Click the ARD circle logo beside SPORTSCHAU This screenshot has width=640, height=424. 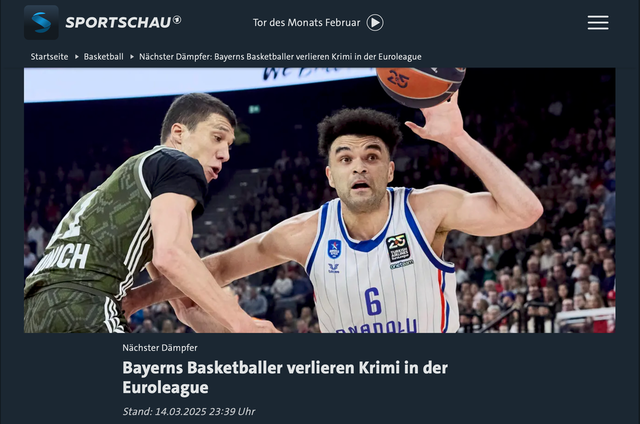(177, 20)
